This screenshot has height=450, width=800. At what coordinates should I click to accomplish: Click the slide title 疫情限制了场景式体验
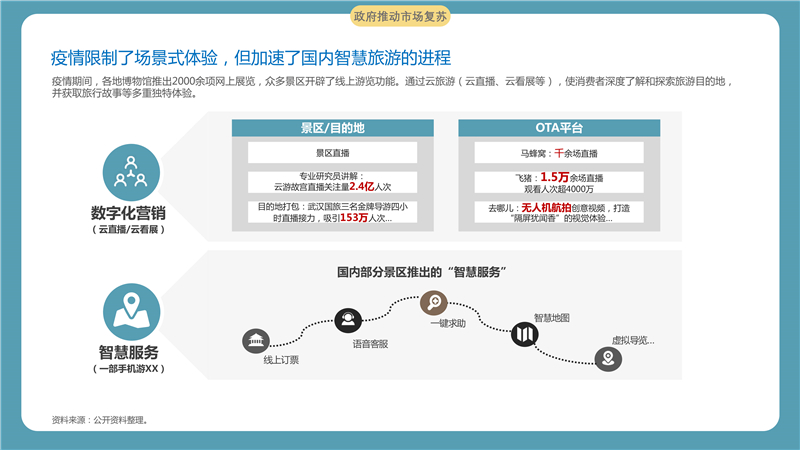(x=251, y=58)
